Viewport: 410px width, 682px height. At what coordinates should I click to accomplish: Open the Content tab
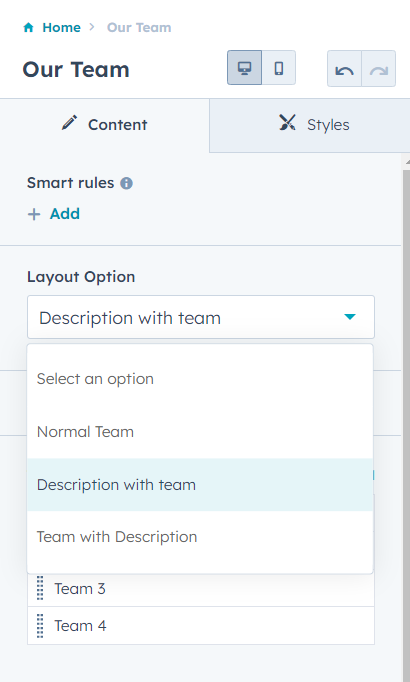tap(104, 125)
